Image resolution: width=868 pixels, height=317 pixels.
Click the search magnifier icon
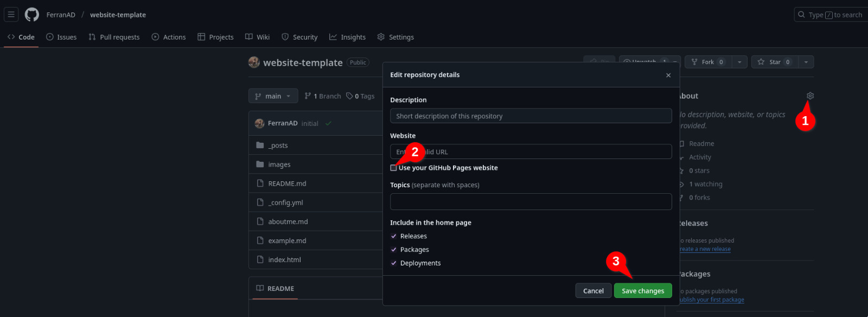(802, 15)
